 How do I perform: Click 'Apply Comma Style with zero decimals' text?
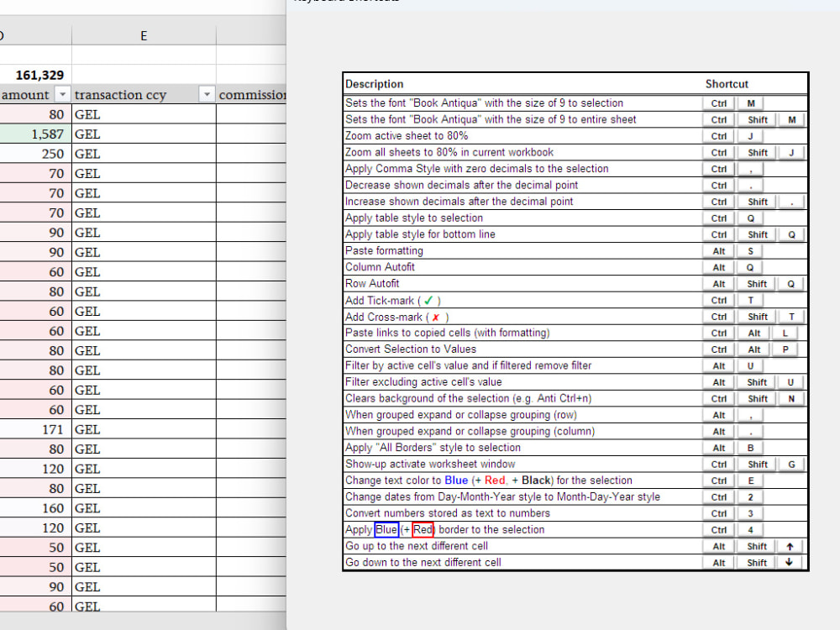click(x=477, y=169)
